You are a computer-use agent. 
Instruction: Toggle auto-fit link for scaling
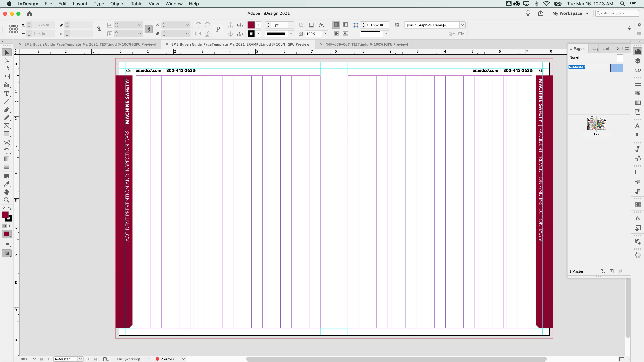pos(148,29)
